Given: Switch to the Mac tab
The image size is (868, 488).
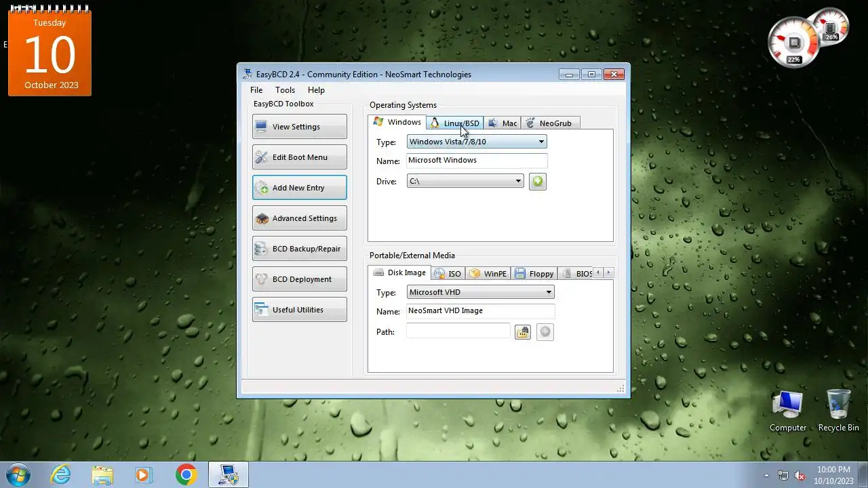Looking at the screenshot, I should click(502, 123).
